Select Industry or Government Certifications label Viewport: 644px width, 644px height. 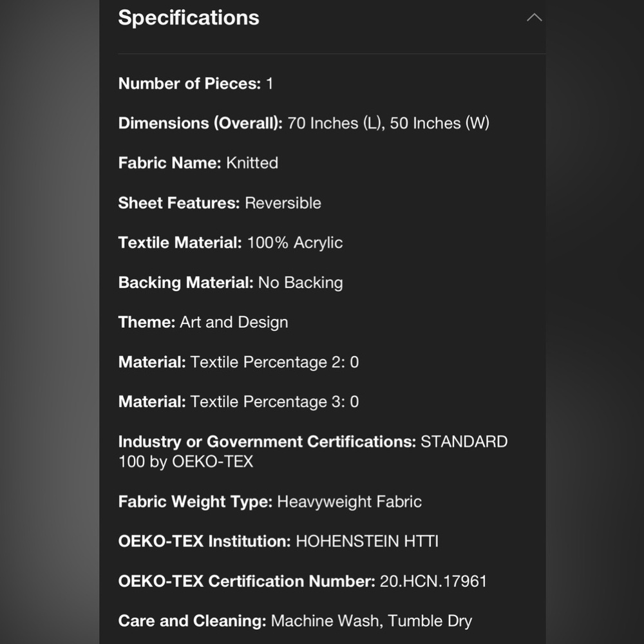tap(267, 442)
